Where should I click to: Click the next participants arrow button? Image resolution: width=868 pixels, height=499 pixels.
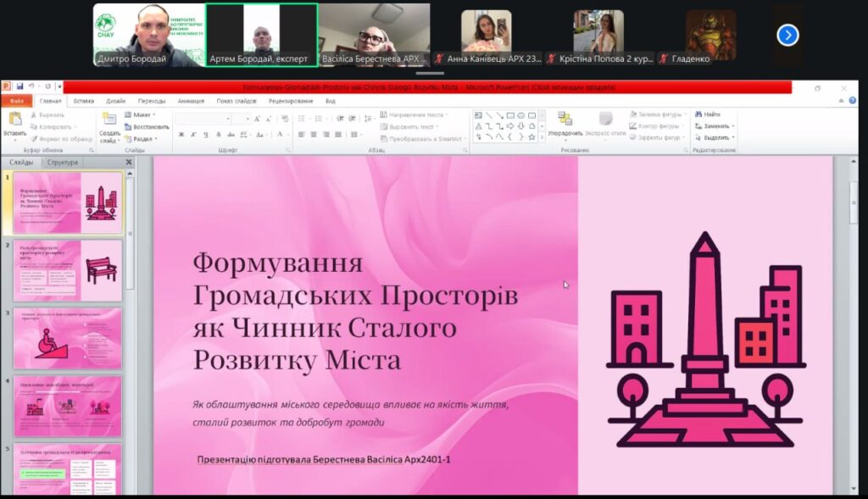pos(787,35)
